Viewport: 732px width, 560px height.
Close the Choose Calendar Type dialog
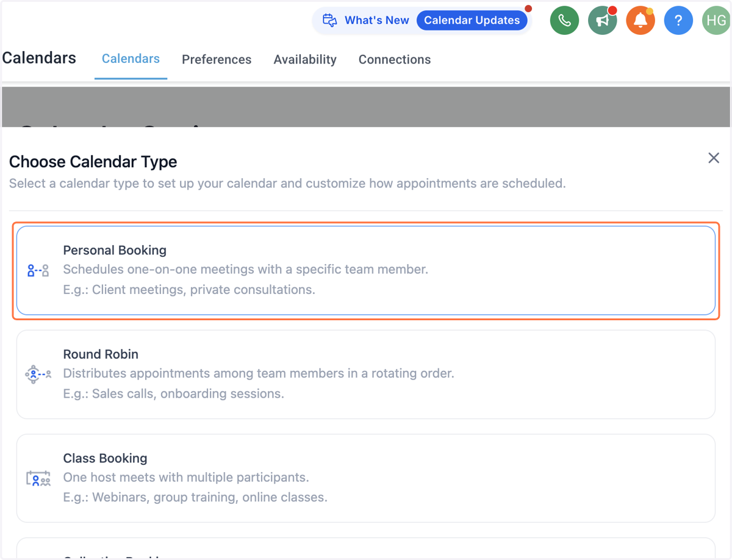pyautogui.click(x=714, y=158)
